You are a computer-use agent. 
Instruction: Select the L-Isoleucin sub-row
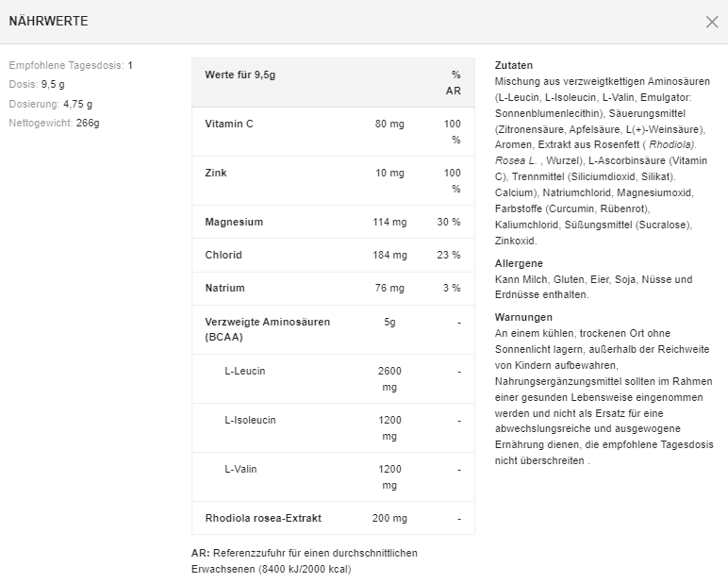[250, 420]
